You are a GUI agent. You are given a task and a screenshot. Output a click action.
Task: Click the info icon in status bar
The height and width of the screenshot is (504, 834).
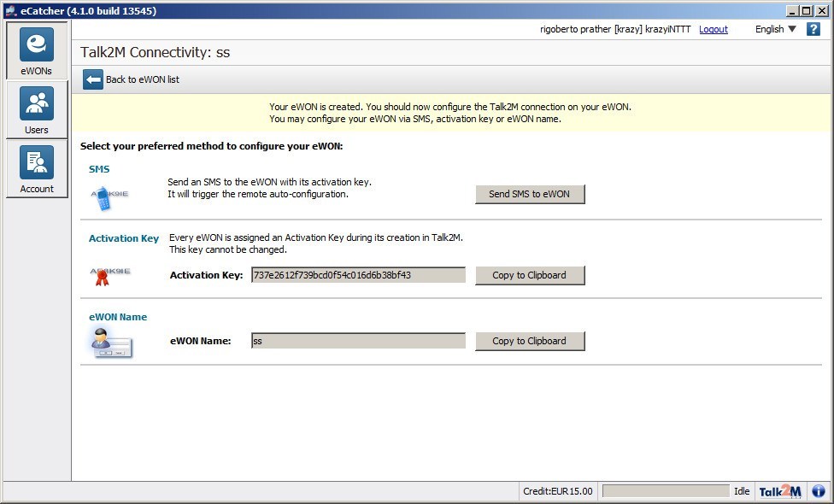819,491
